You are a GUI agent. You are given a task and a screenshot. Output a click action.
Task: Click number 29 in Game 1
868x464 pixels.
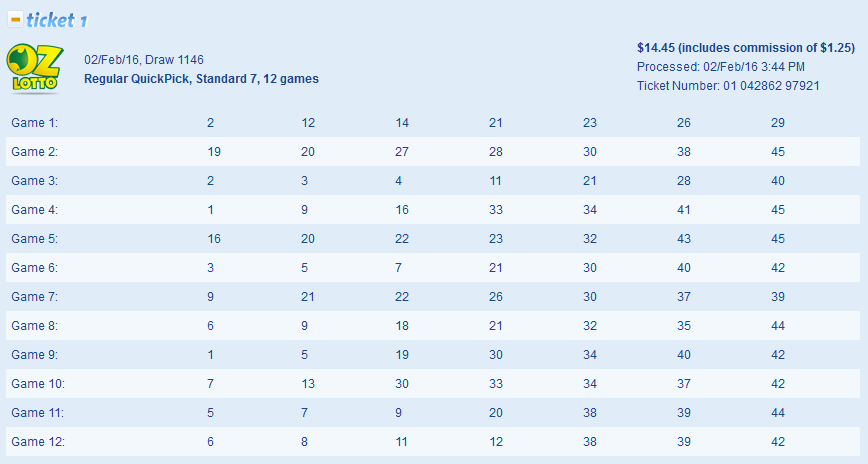point(778,123)
